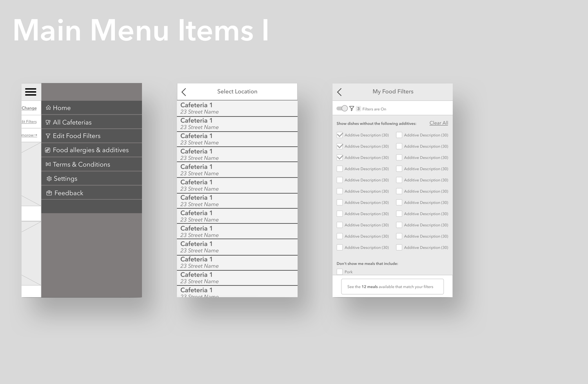Click the My Food Filters header title
This screenshot has width=588, height=384.
coord(393,92)
